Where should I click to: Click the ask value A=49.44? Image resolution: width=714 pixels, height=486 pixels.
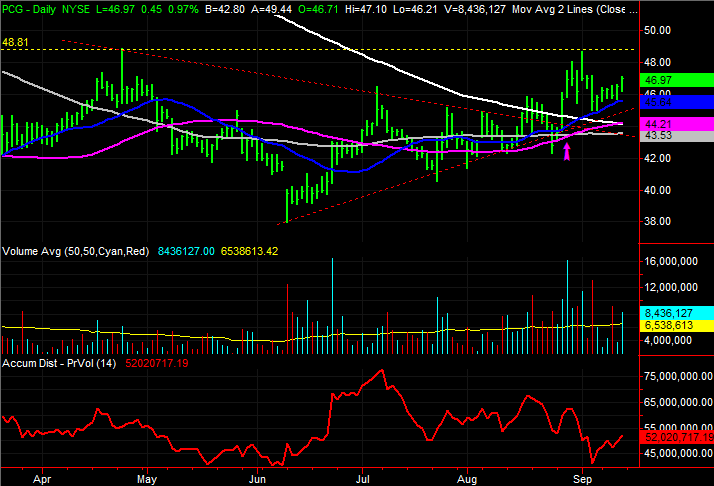(x=272, y=9)
